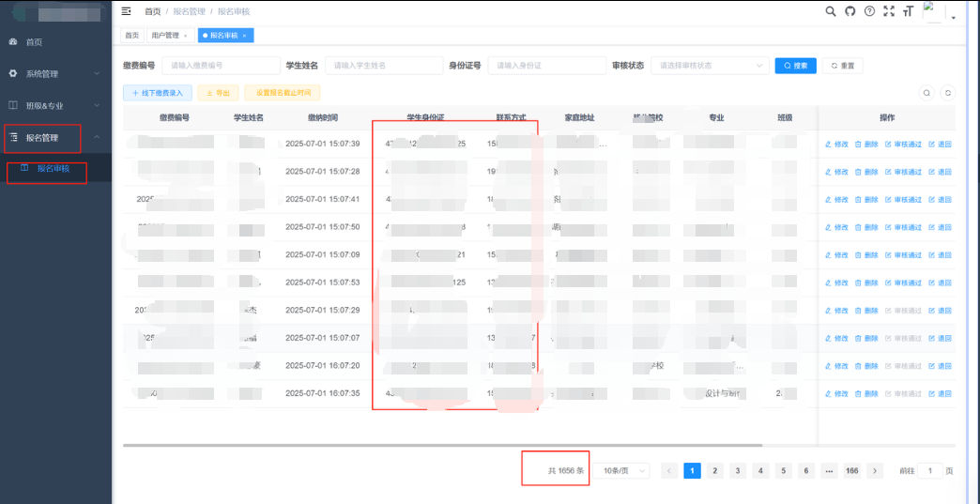The image size is (980, 504).
Task: Click 审核通过 in the 15:07:41 row
Action: pyautogui.click(x=904, y=199)
